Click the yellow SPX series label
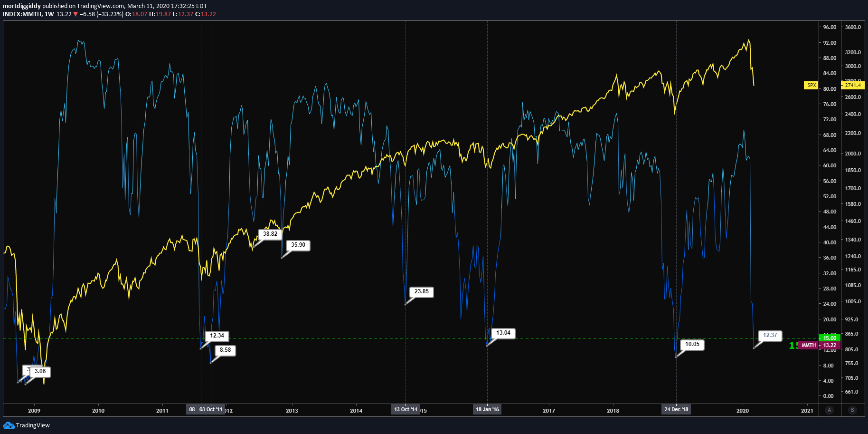 (811, 85)
